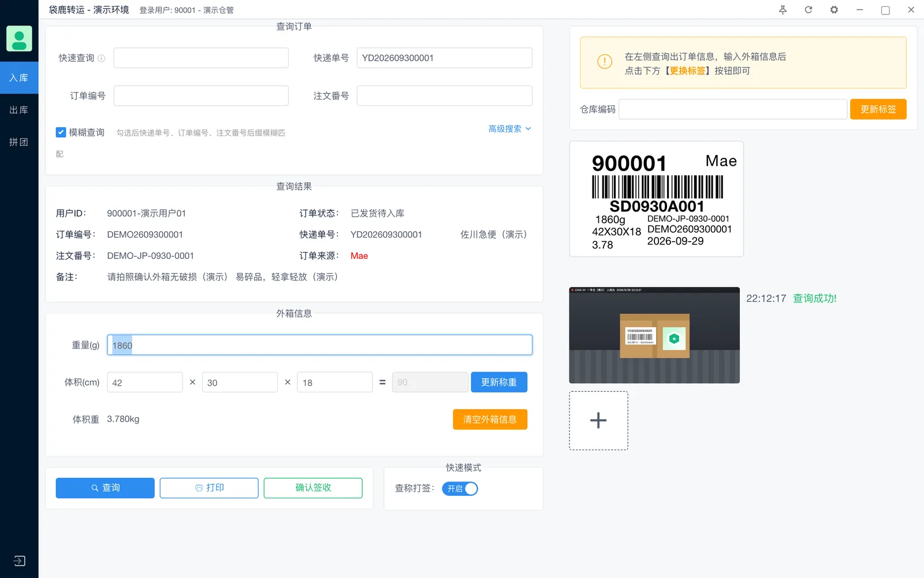This screenshot has height=578, width=924.
Task: Click the 打印 print button
Action: (209, 488)
